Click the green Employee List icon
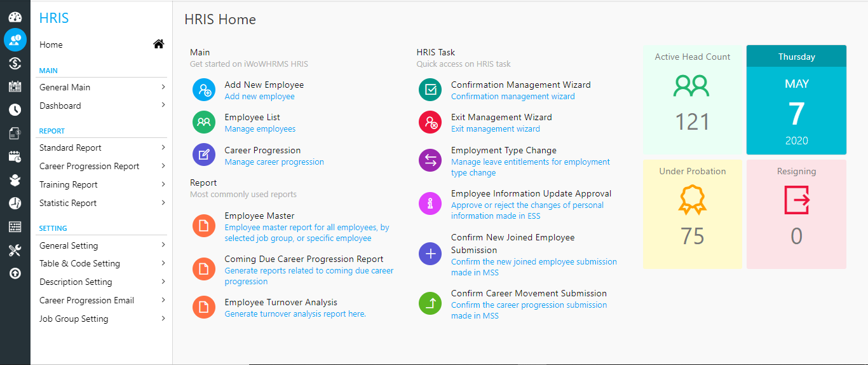 [204, 122]
